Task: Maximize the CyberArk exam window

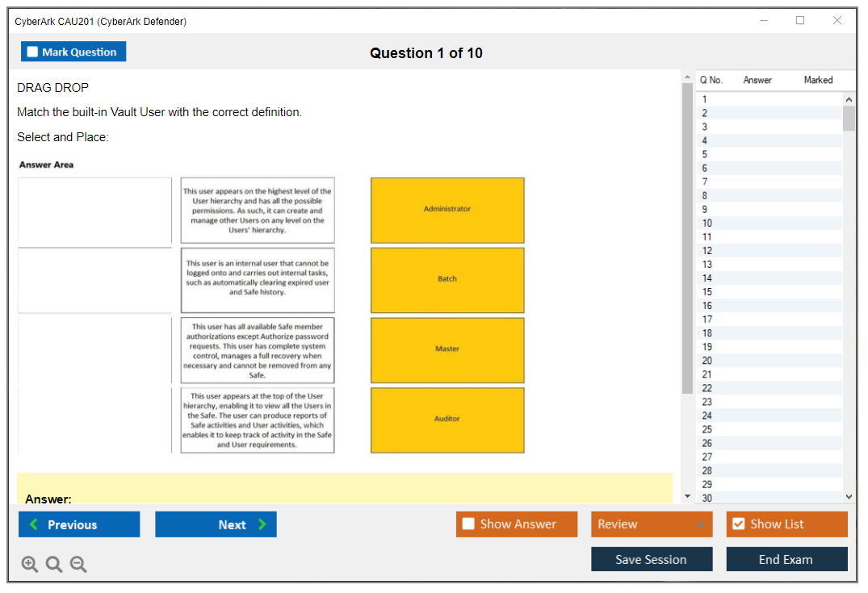Action: (x=800, y=21)
